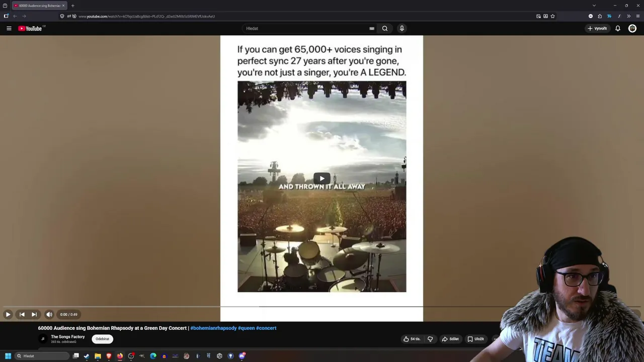Like the video (54 tis.)
The height and width of the screenshot is (362, 644).
point(412,339)
